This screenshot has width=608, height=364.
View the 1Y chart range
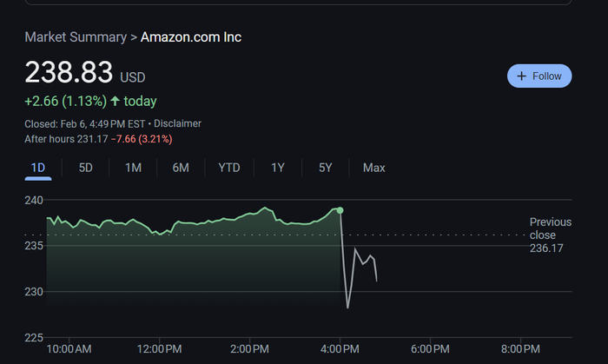278,168
